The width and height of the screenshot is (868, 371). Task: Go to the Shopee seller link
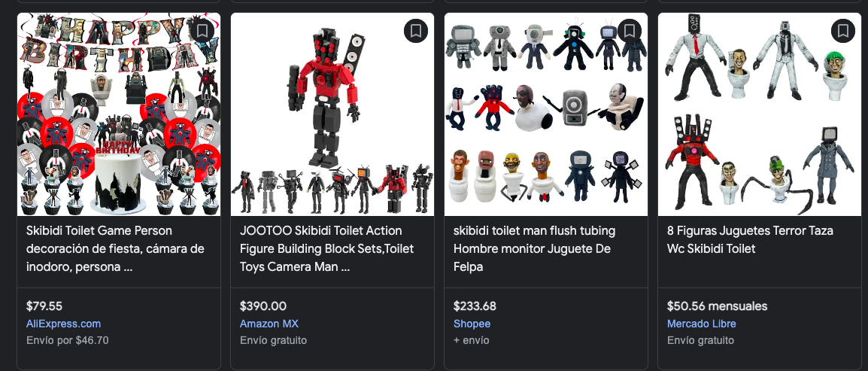[x=472, y=324]
